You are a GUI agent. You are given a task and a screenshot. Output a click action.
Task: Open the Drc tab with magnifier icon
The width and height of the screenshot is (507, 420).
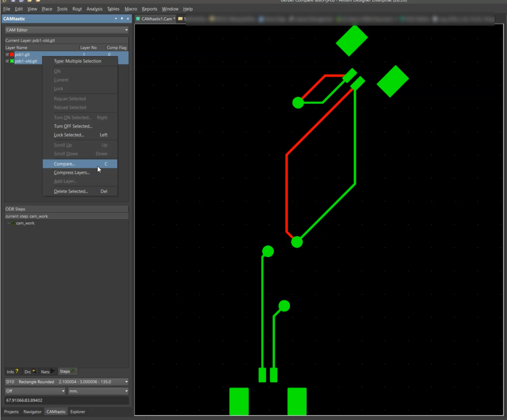[x=30, y=371]
